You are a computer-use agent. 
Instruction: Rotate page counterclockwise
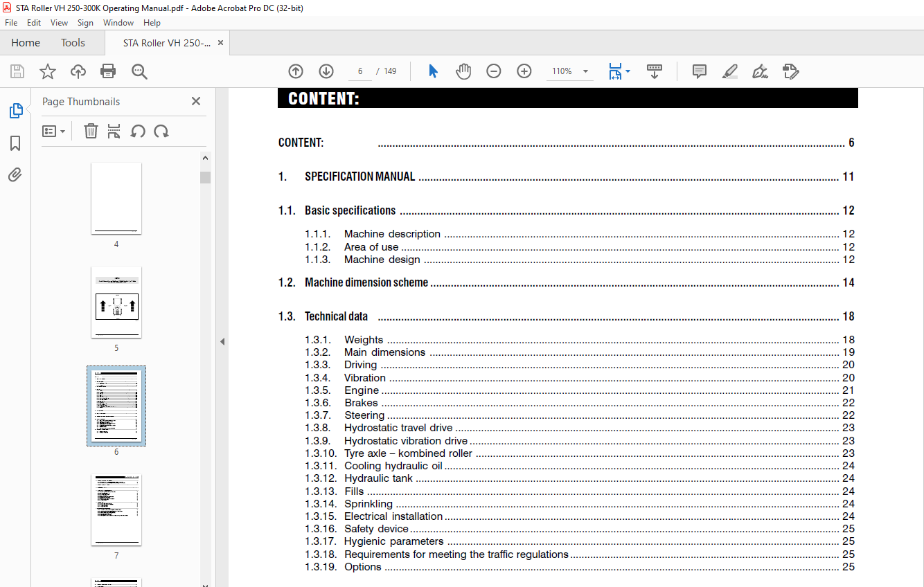(138, 131)
